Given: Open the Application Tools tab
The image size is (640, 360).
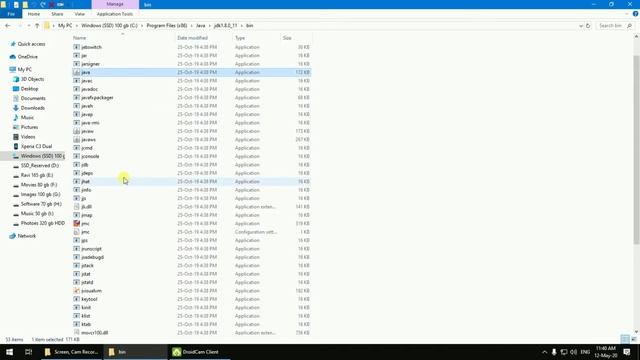Looking at the screenshot, I should point(115,14).
